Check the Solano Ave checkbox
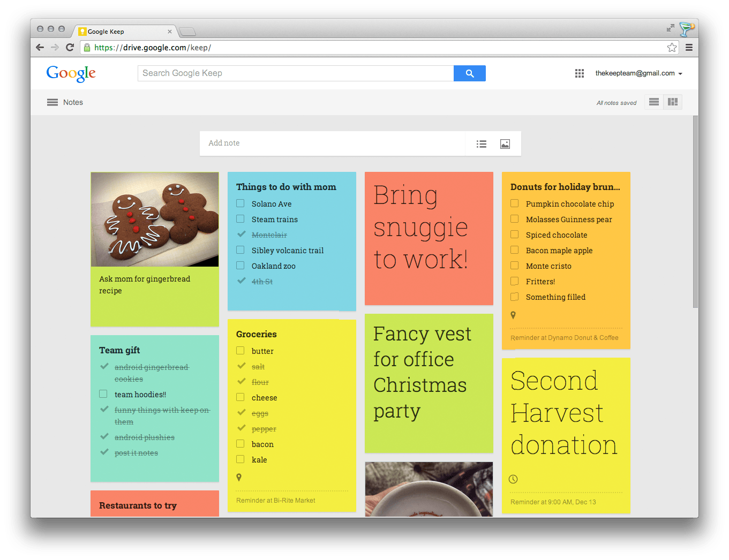 241,203
